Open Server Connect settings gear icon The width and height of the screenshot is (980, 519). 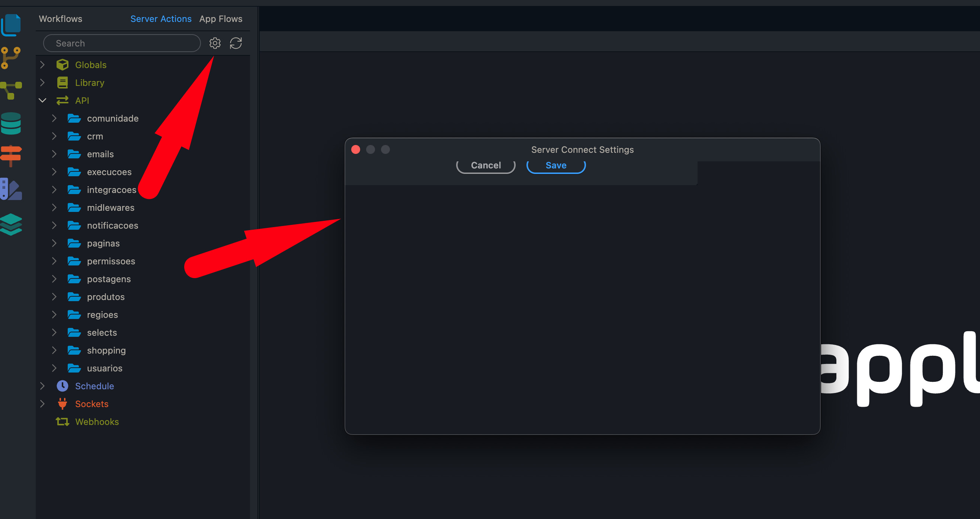[x=215, y=43]
